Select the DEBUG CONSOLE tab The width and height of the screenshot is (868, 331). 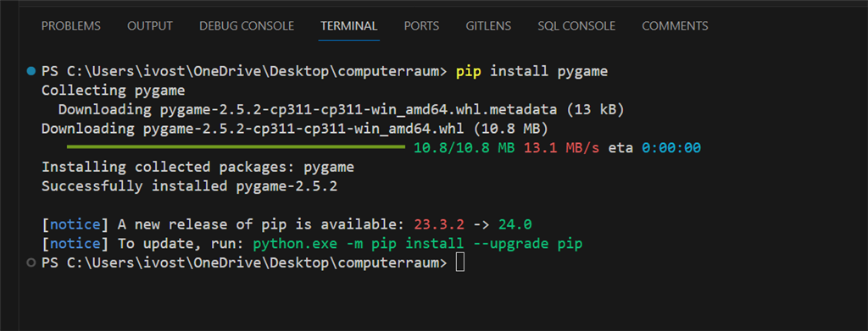pyautogui.click(x=247, y=26)
